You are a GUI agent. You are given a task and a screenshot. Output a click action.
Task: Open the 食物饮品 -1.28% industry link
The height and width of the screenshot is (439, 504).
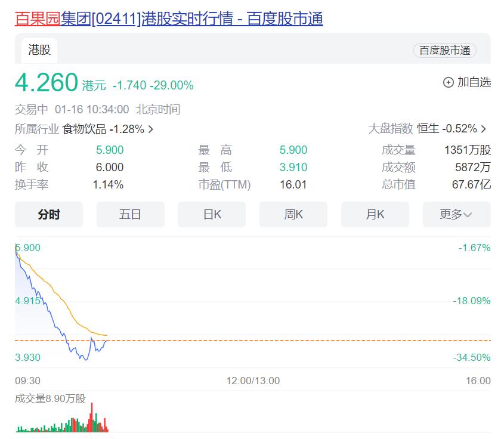103,129
